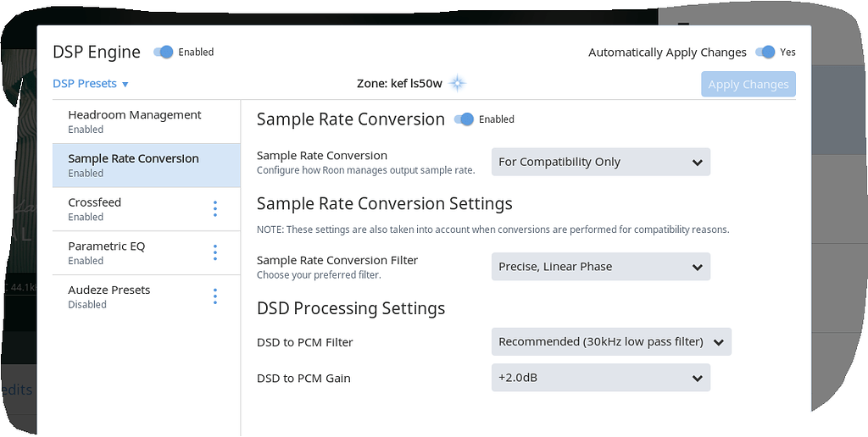Screen dimensions: 868x437
Task: Open the DSP Presets dropdown
Action: coord(91,84)
